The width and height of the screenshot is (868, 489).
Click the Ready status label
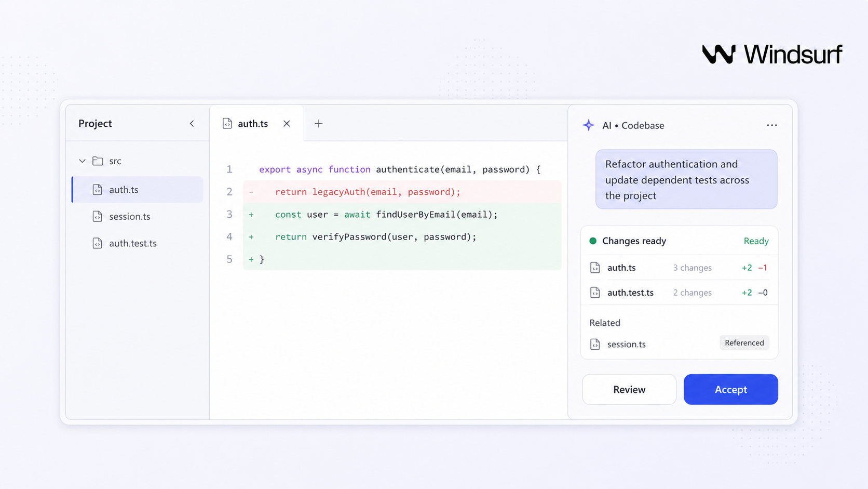[x=756, y=241]
